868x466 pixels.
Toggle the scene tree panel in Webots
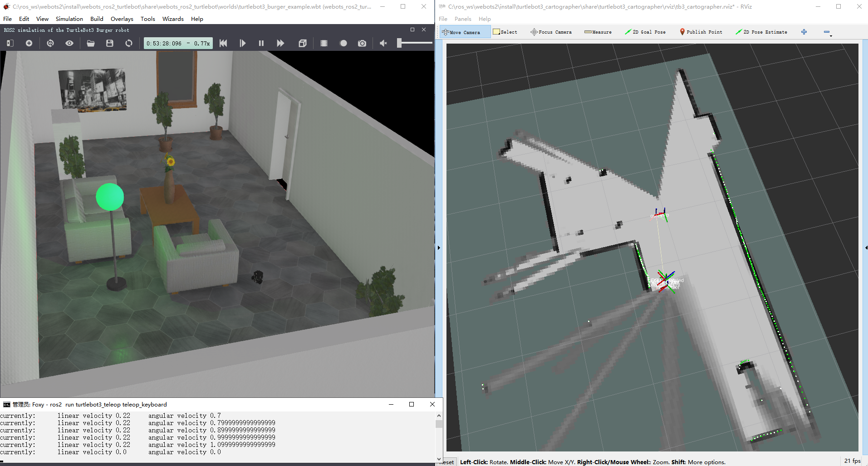pyautogui.click(x=9, y=43)
